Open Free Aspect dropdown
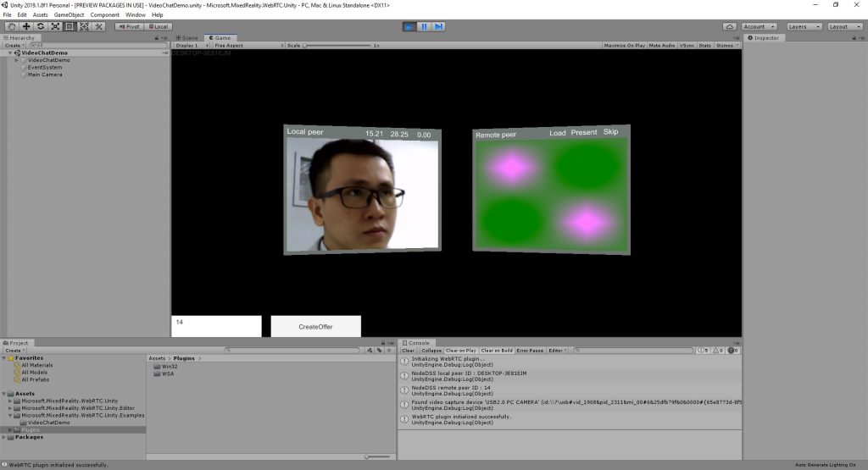Viewport: 868px width, 470px height. coord(248,46)
